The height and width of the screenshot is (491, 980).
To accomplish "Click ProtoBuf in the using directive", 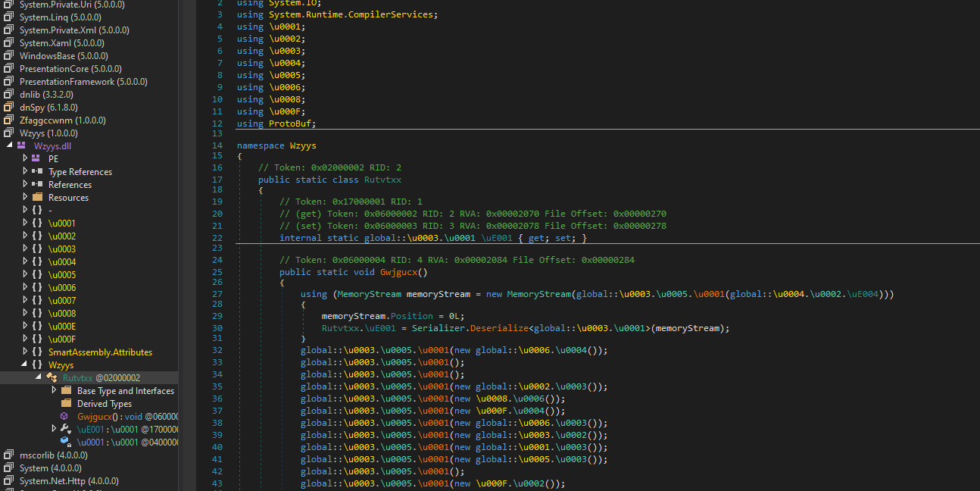I will [290, 124].
